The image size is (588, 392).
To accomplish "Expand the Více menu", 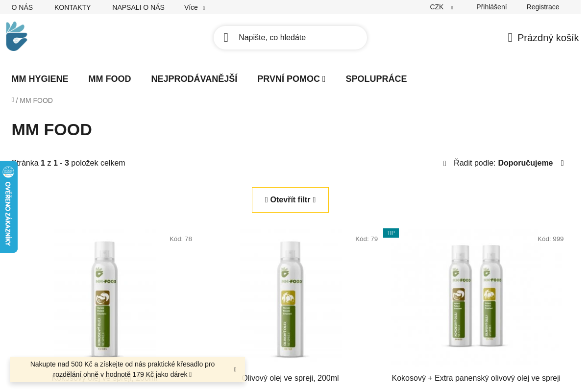I will (x=195, y=7).
